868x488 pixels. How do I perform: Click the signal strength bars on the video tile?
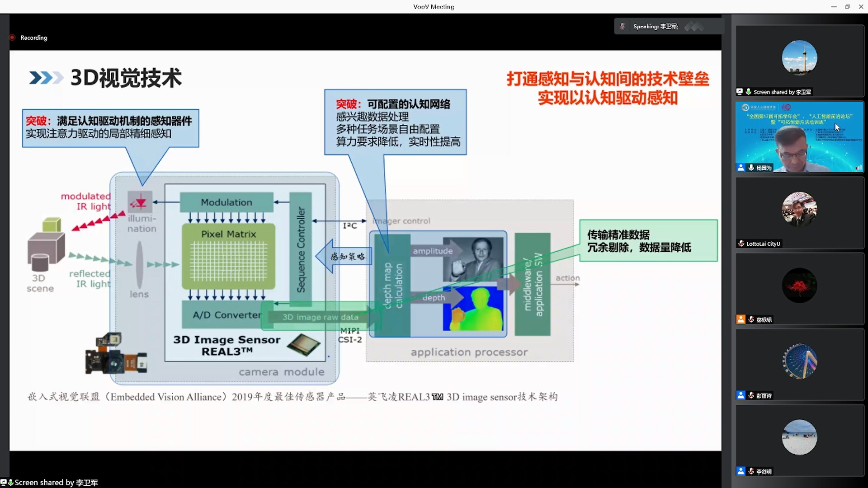click(858, 168)
